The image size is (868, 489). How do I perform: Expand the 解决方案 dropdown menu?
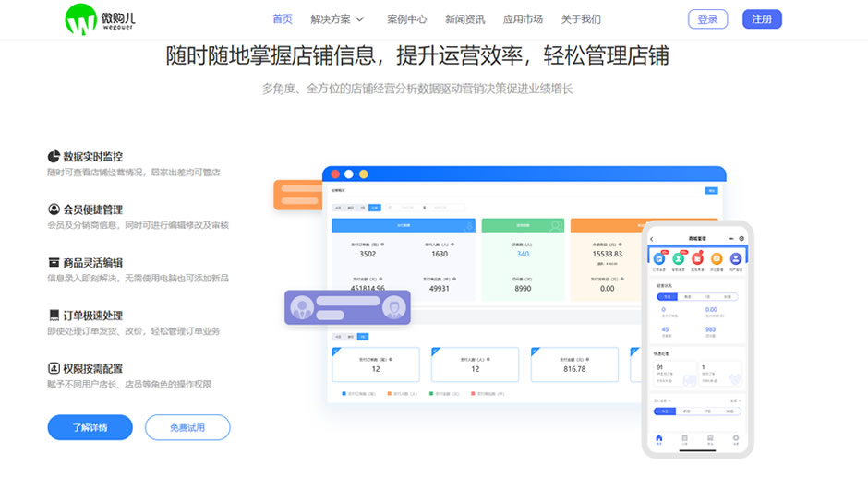336,19
